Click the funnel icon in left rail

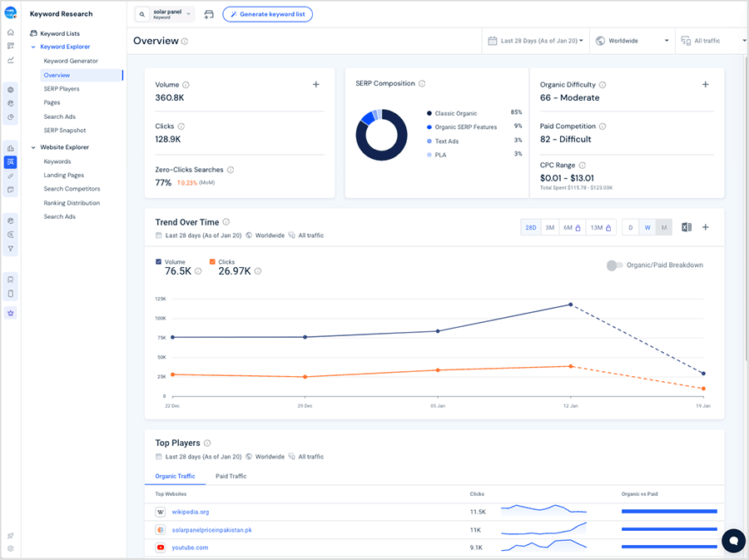11,249
